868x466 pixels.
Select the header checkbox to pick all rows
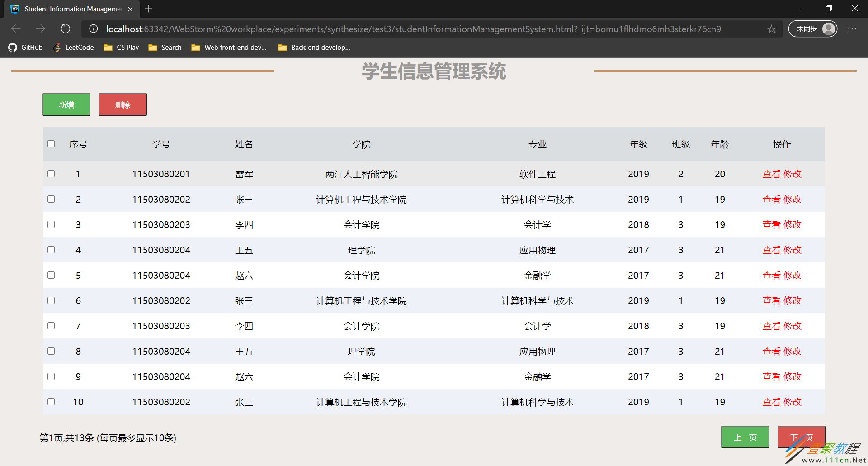(x=51, y=143)
